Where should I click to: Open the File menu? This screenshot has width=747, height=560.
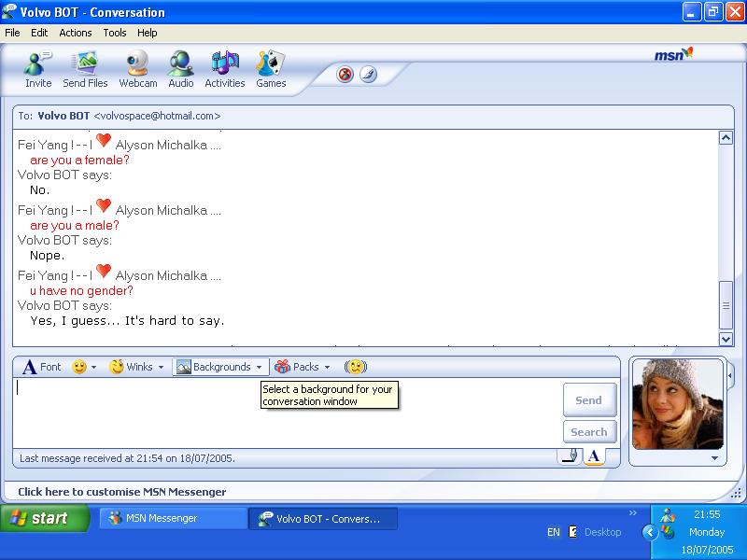pos(12,33)
